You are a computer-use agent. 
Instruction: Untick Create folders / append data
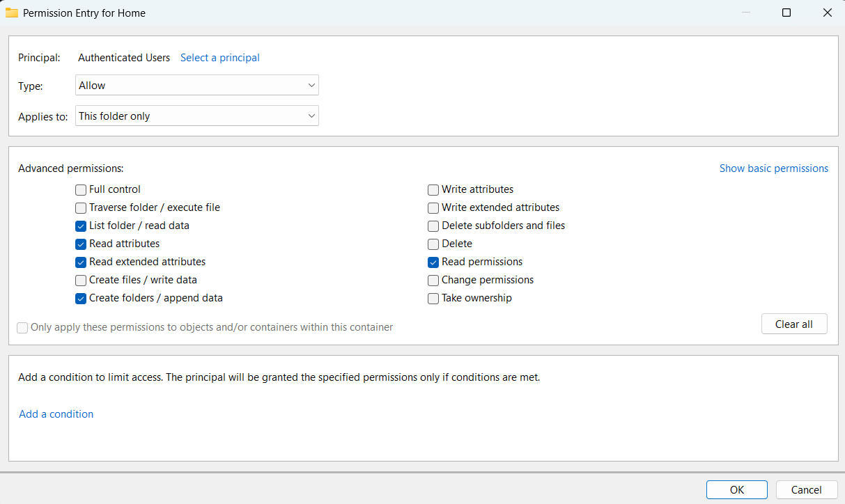[x=81, y=298]
